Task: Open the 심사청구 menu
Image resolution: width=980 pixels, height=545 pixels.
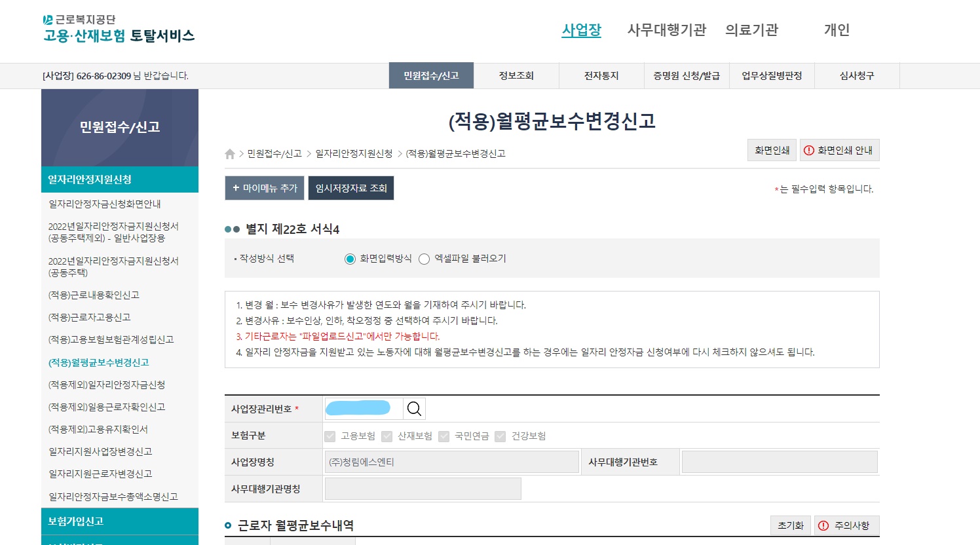Action: [857, 76]
